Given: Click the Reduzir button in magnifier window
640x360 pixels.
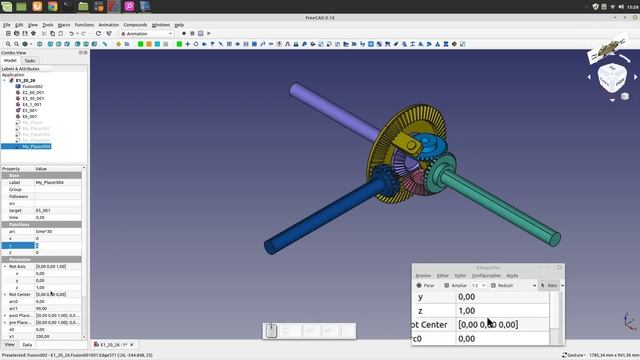Looking at the screenshot, I should coord(502,286).
